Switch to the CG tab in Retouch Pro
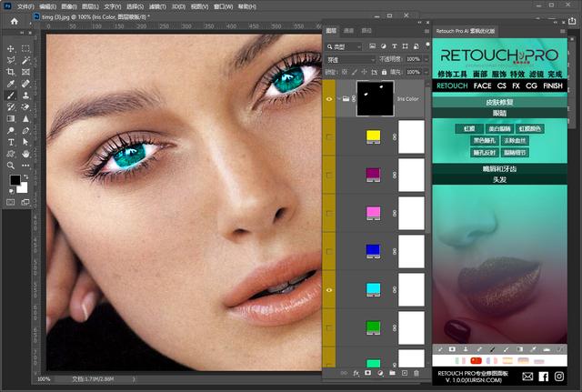 coord(531,85)
